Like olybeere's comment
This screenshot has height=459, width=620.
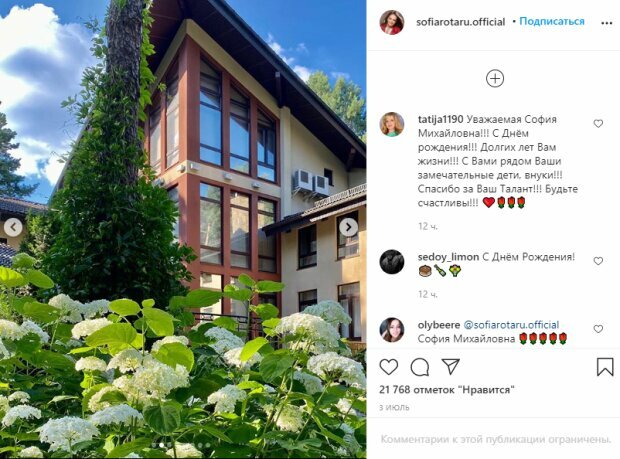[598, 329]
